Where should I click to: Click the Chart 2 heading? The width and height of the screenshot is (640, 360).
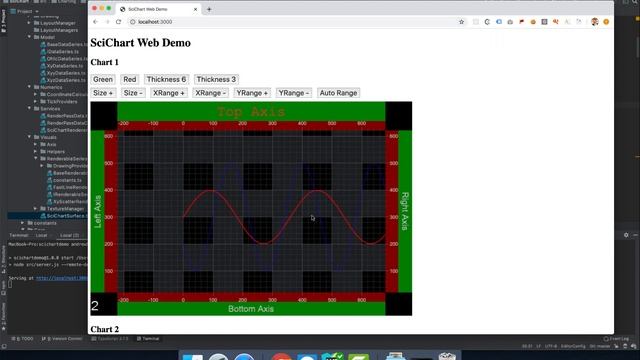(x=104, y=329)
